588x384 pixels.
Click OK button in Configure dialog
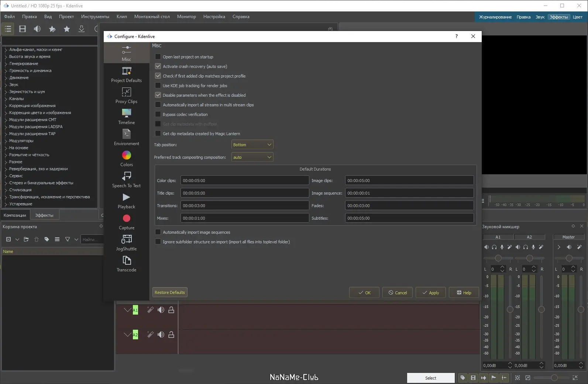tap(364, 292)
